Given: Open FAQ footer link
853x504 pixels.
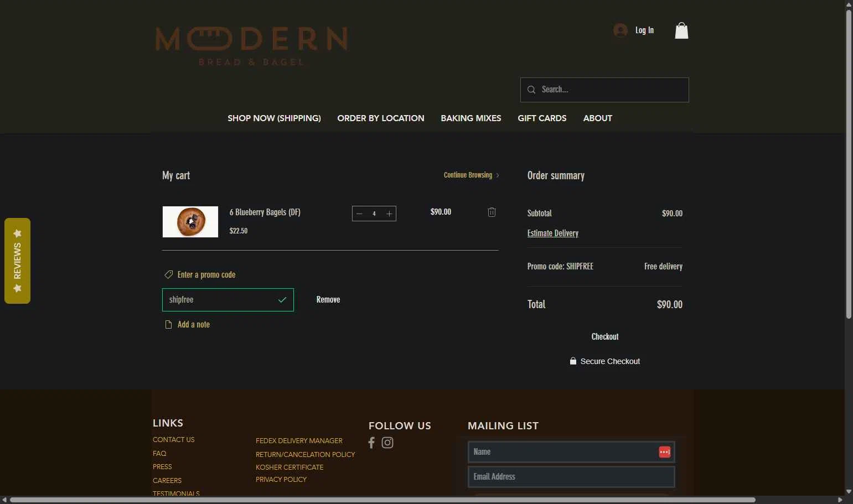Looking at the screenshot, I should tap(159, 454).
